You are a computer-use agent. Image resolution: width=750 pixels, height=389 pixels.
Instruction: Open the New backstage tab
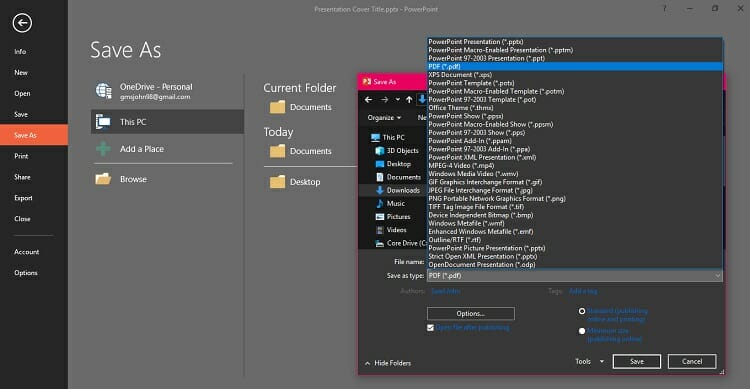point(21,73)
